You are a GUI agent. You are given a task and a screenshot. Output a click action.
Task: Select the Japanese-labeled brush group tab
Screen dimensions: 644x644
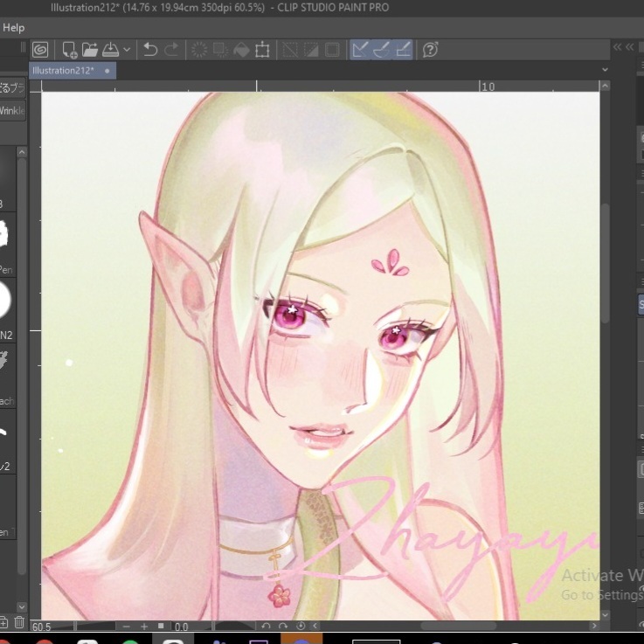point(12,87)
